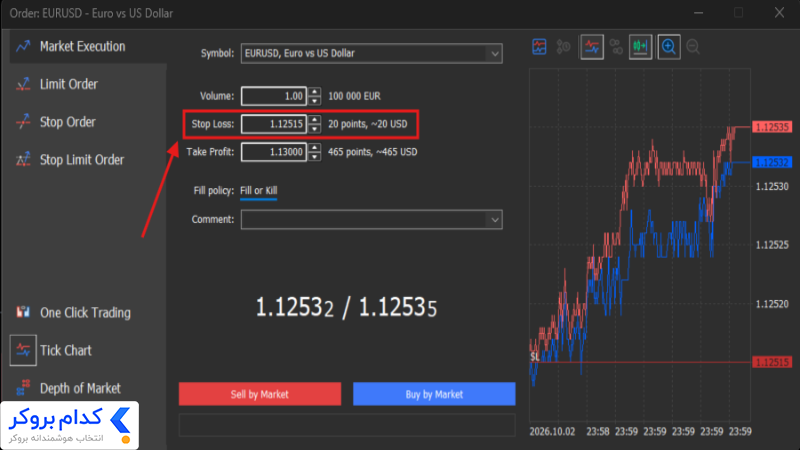
Task: Raise Stop Loss with up stepper
Action: (x=315, y=119)
